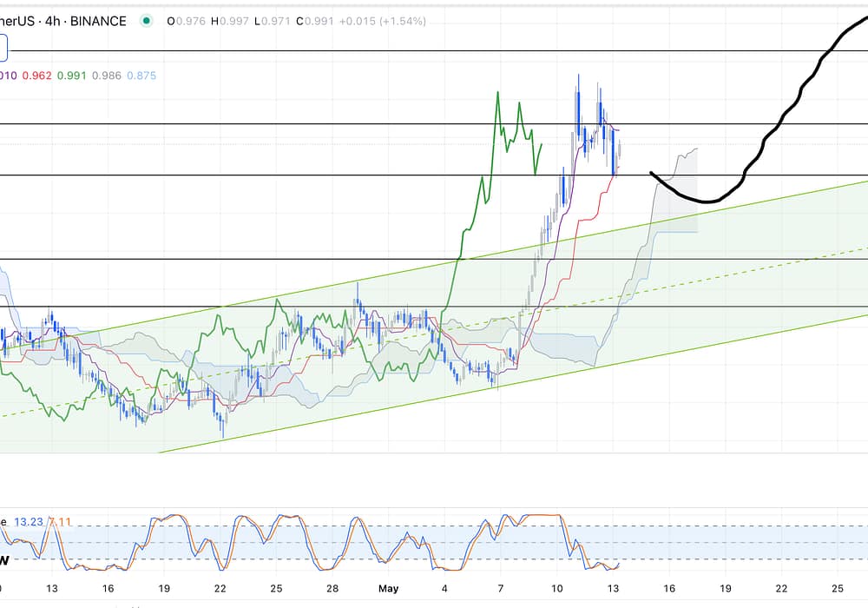This screenshot has width=868, height=608.
Task: Select the light blue 0.875 indicator value
Action: tap(141, 76)
